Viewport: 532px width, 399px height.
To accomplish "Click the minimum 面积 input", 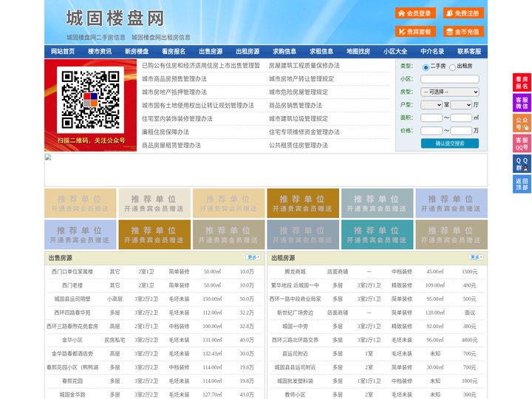I will (x=432, y=117).
